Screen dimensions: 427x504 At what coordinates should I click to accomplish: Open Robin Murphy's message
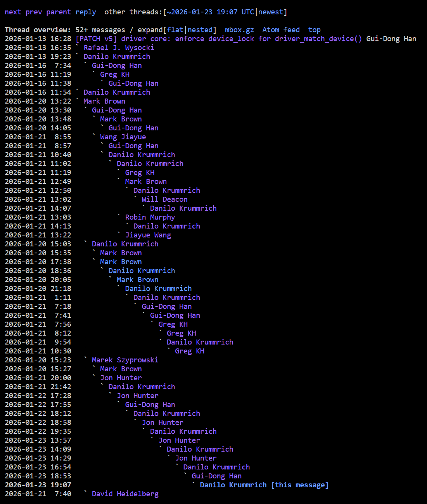pos(150,217)
